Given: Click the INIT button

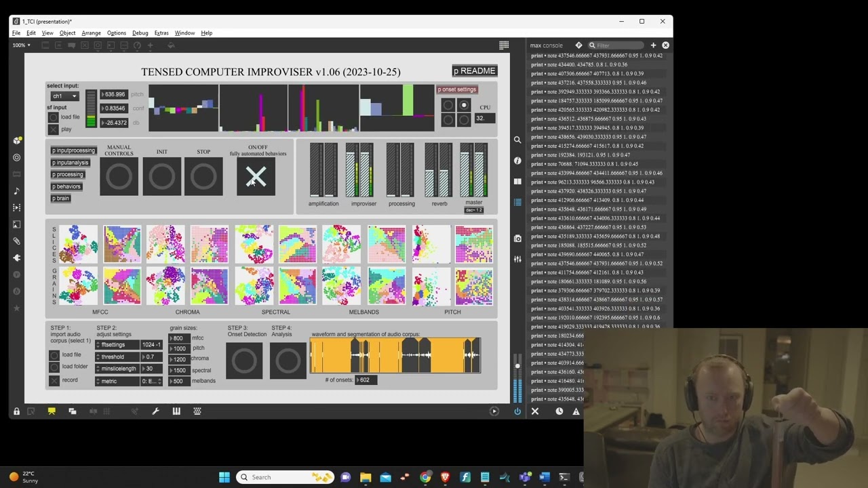Looking at the screenshot, I should click(x=161, y=177).
